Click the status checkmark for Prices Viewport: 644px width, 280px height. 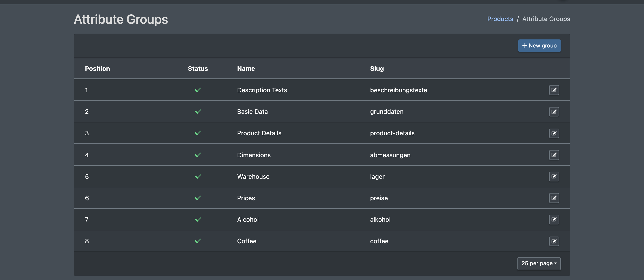pos(198,198)
